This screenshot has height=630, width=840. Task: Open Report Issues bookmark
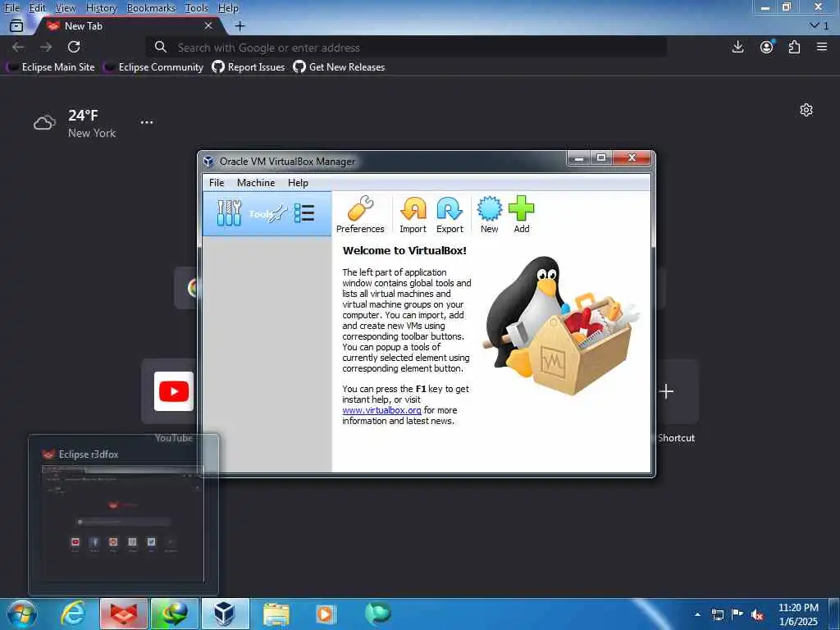pos(249,67)
